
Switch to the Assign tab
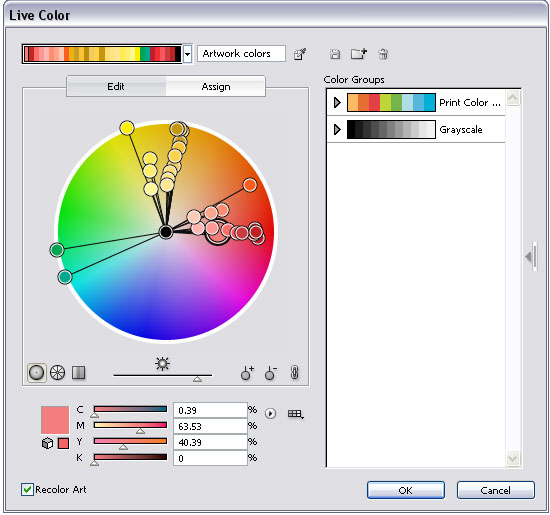[x=216, y=86]
